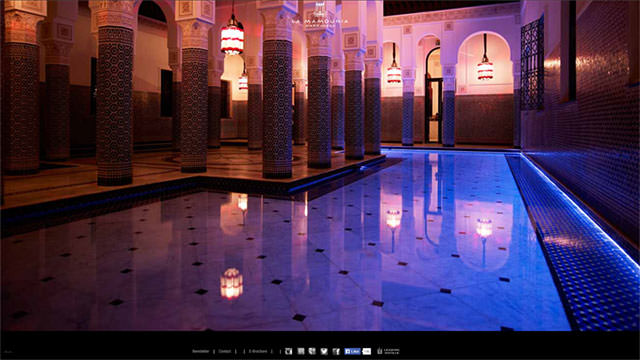The height and width of the screenshot is (360, 640).
Task: Click the Facebook f icon beside the Like button
Action: [336, 351]
